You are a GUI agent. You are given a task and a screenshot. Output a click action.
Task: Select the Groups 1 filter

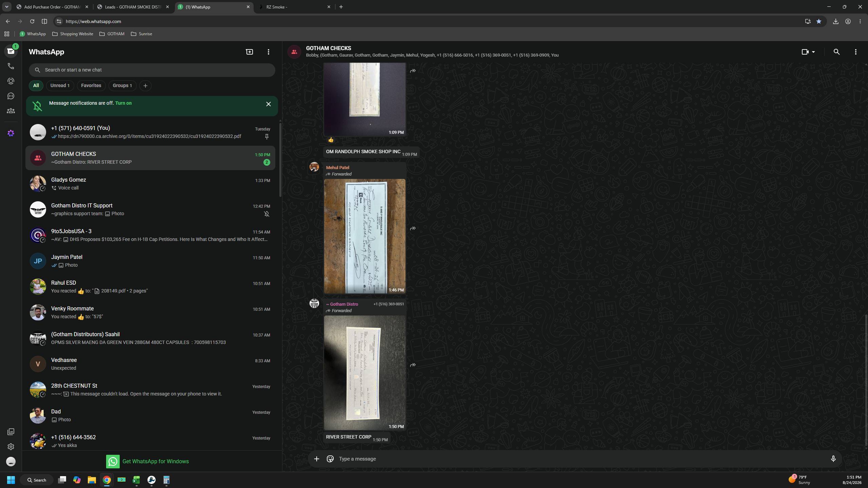click(122, 85)
